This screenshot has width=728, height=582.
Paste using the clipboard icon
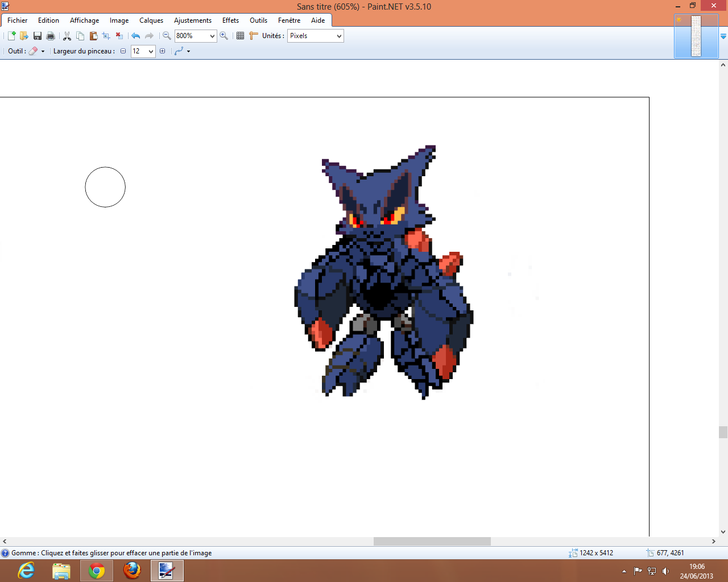[x=93, y=36]
